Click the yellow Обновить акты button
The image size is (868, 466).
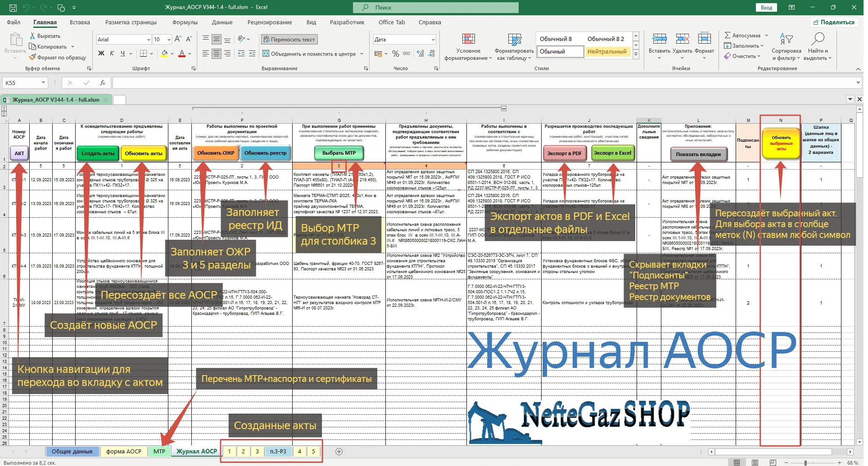(144, 153)
